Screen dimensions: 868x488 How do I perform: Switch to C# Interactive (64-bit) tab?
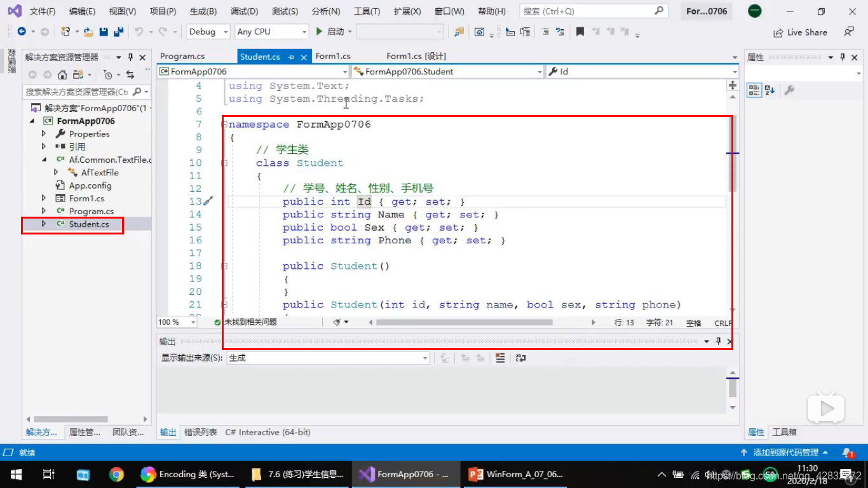[268, 432]
